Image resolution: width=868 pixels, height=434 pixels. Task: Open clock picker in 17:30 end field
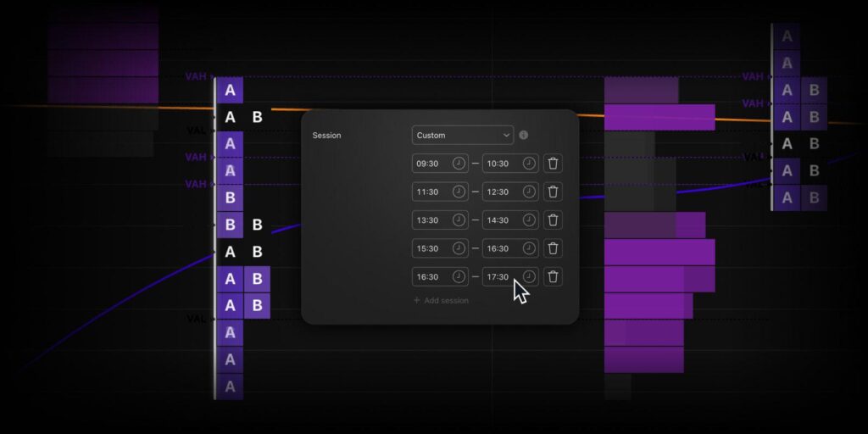529,276
